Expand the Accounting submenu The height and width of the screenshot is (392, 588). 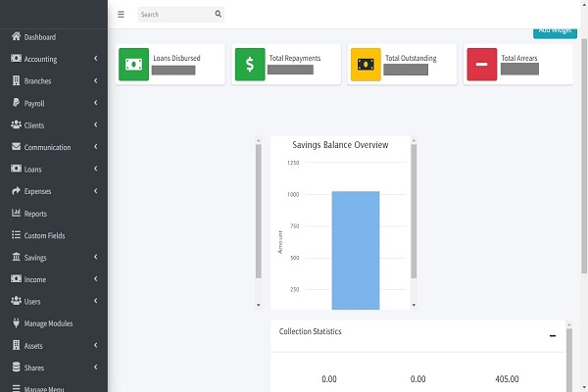click(x=95, y=59)
